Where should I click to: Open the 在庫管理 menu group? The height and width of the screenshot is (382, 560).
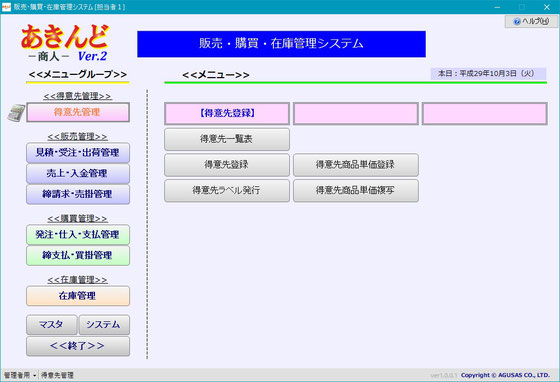[x=78, y=296]
